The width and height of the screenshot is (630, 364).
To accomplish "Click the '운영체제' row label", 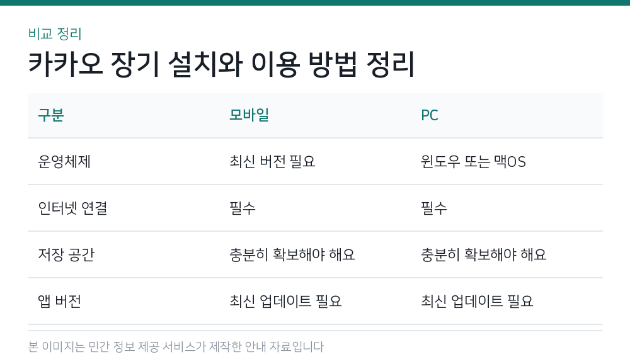I will click(x=64, y=161).
